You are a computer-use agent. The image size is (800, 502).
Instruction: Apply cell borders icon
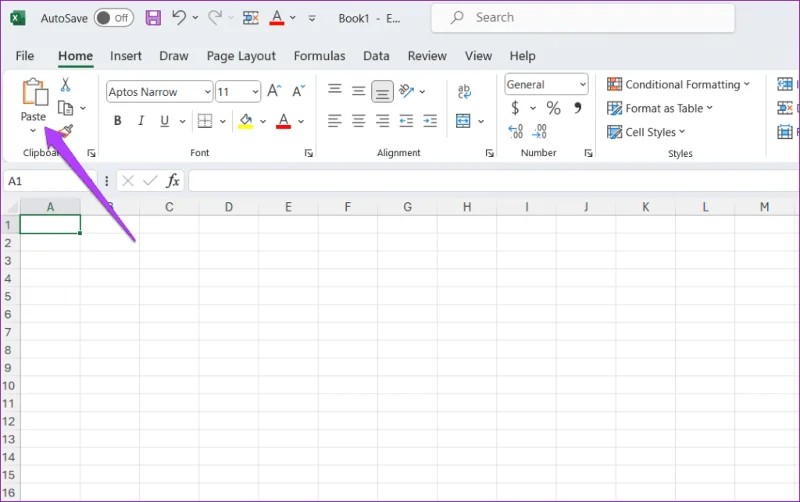205,121
